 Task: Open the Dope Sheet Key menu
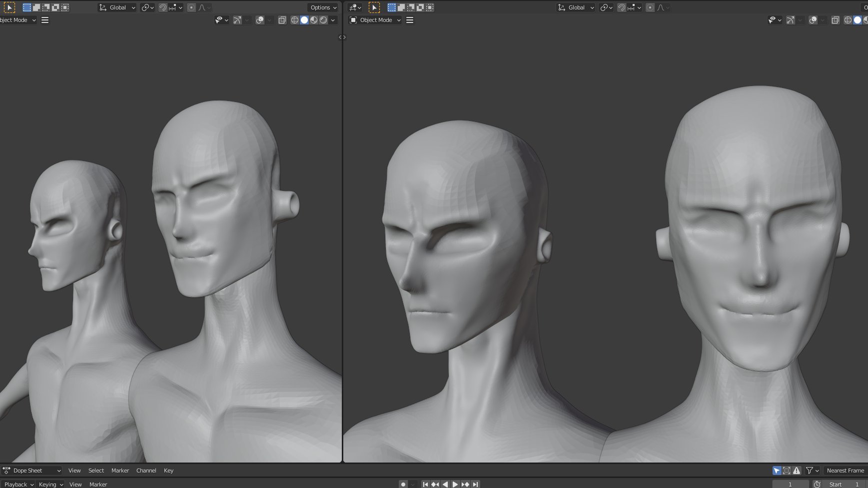point(168,471)
